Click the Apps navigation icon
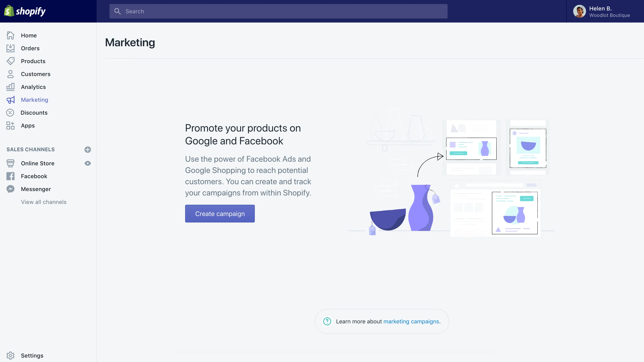Screen dimensions: 644x362 10,125
